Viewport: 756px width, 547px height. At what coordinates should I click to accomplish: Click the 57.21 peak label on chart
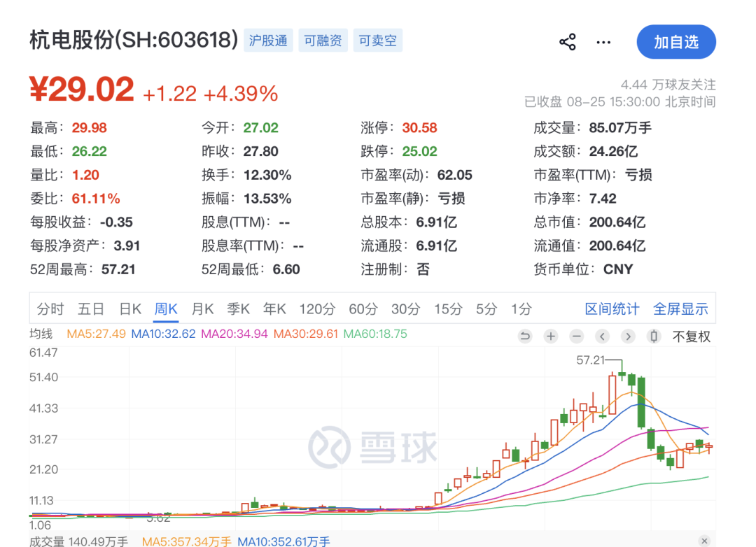(x=590, y=360)
